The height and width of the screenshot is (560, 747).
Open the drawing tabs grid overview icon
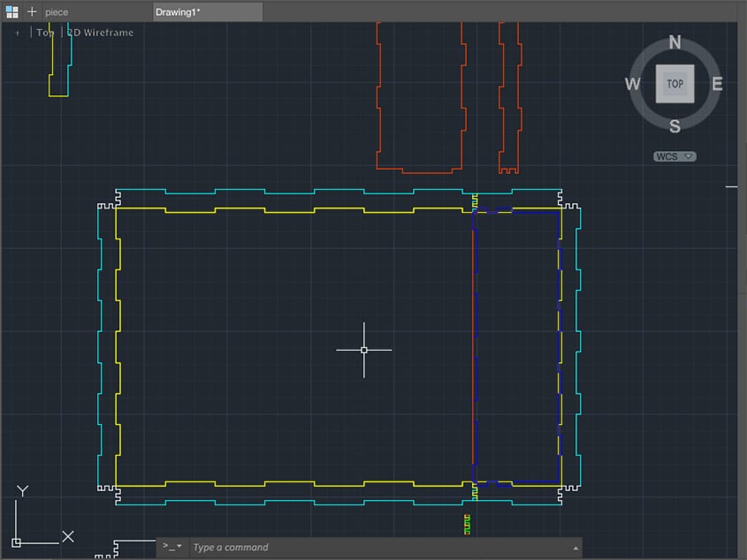pyautogui.click(x=12, y=11)
